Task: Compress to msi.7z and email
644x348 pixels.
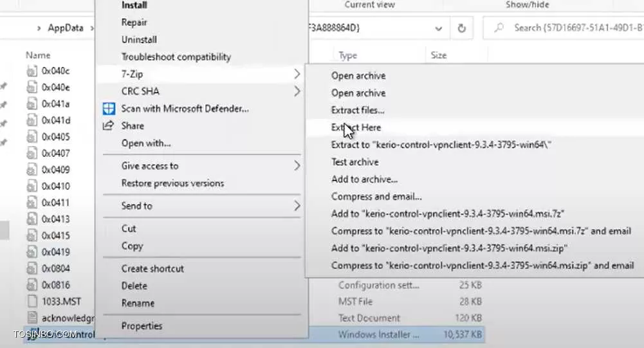Action: (x=481, y=231)
